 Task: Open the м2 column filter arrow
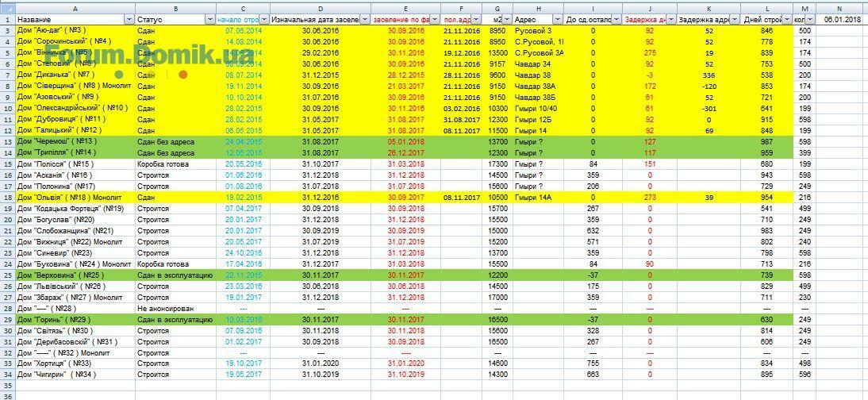[506, 18]
